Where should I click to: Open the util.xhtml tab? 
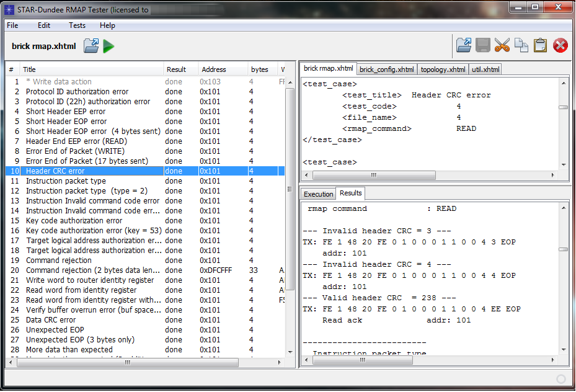[485, 69]
